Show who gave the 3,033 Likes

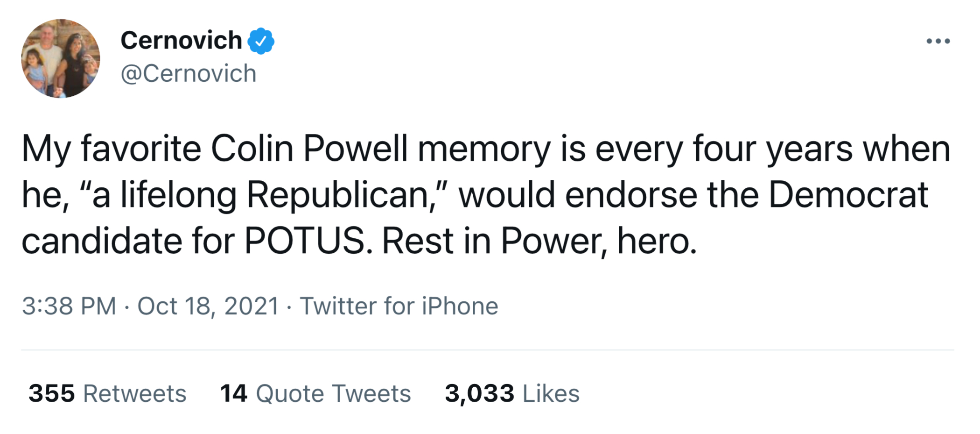point(512,393)
